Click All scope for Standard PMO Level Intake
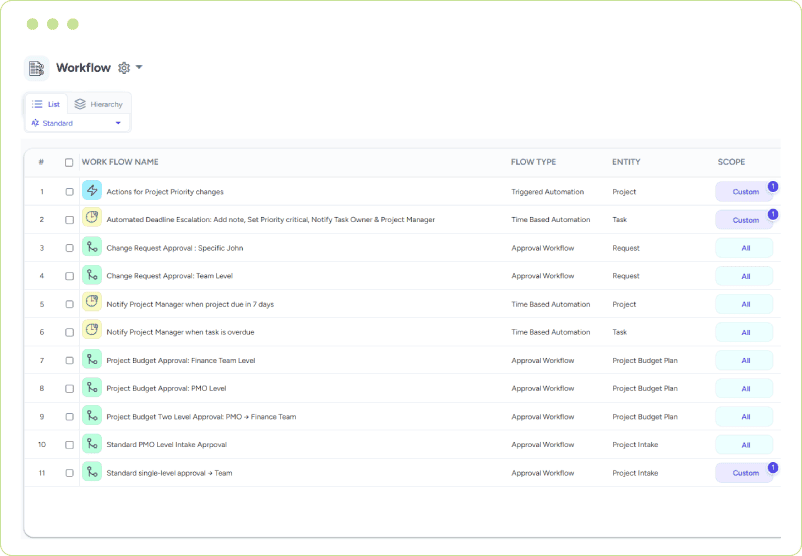Image resolution: width=802 pixels, height=556 pixels. coord(744,445)
